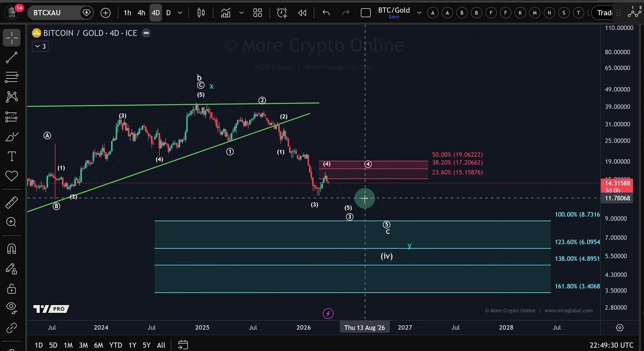Collapse the indicator legend showing 3
This screenshot has width=644, height=351.
(x=40, y=46)
